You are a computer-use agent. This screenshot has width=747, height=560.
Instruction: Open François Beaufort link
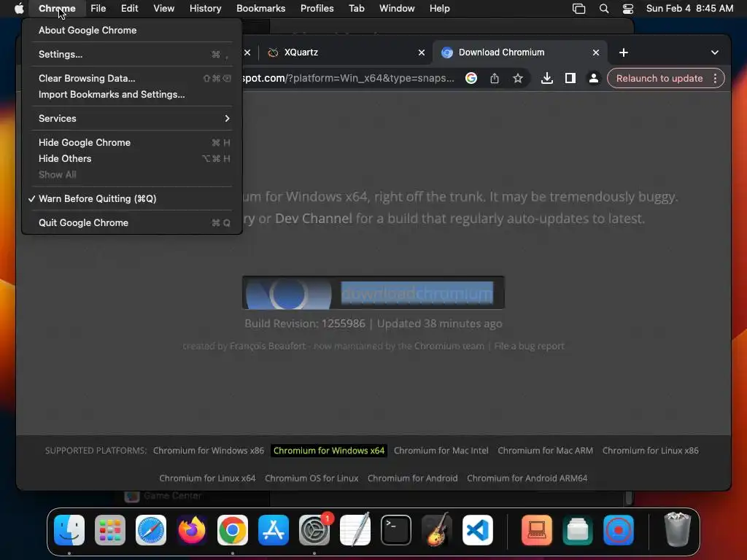[268, 346]
